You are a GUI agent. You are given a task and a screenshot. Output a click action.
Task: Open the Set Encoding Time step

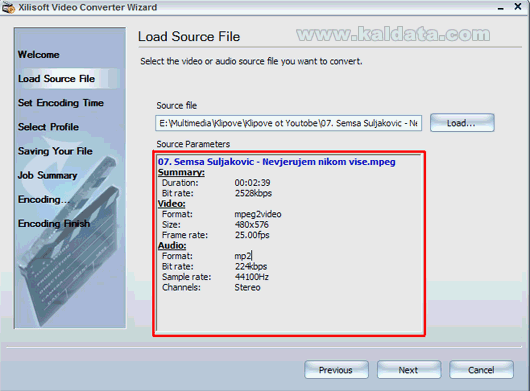pos(61,103)
